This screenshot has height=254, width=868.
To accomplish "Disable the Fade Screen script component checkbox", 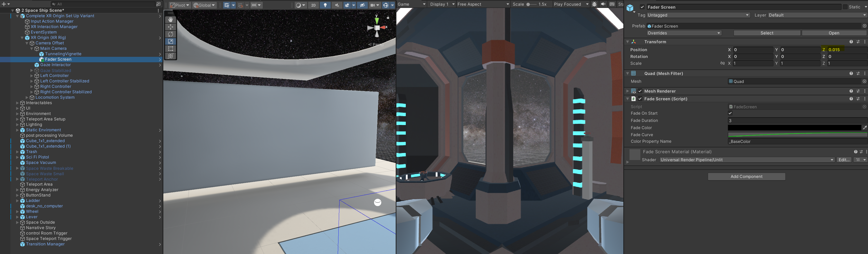I will pyautogui.click(x=640, y=99).
